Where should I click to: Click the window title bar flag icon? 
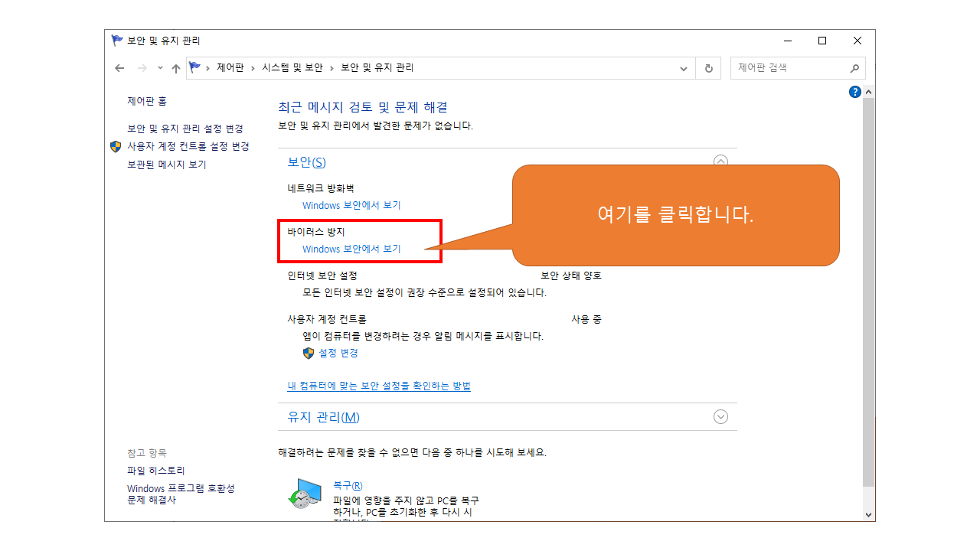[117, 41]
